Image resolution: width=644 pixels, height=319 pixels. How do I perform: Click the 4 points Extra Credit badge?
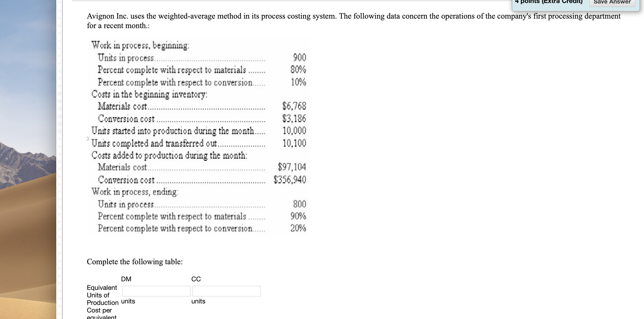548,2
